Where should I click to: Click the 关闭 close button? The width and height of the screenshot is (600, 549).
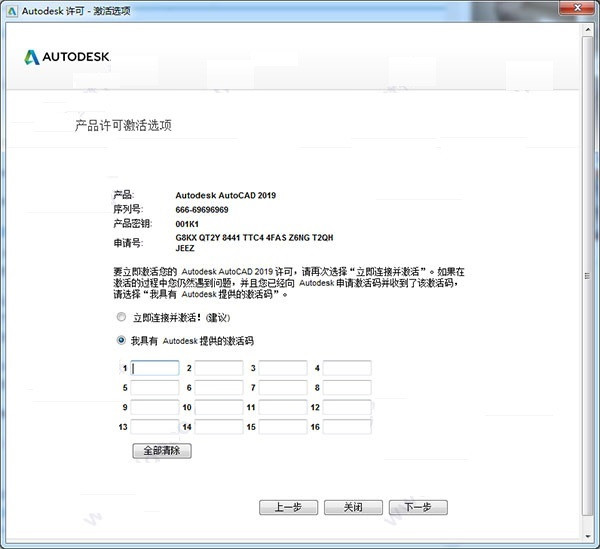(353, 507)
